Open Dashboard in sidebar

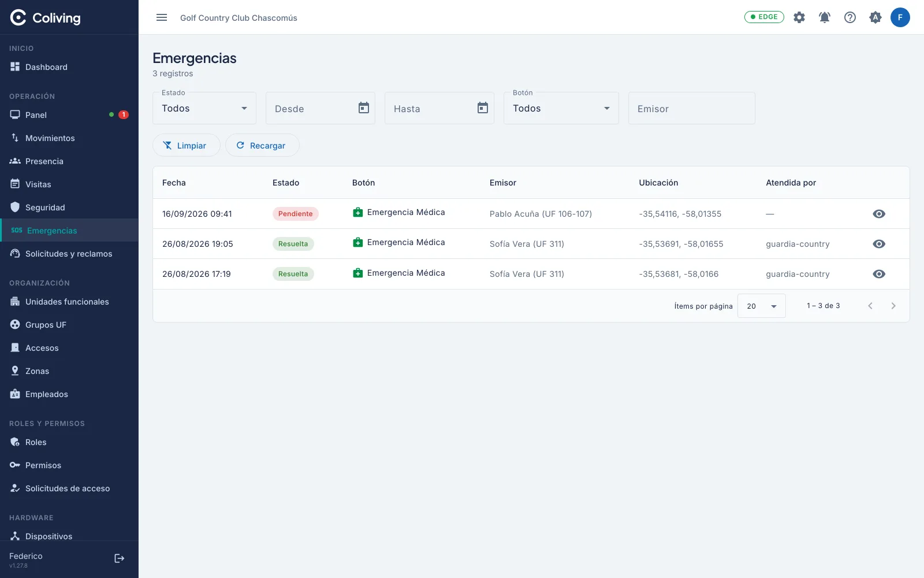[69, 67]
